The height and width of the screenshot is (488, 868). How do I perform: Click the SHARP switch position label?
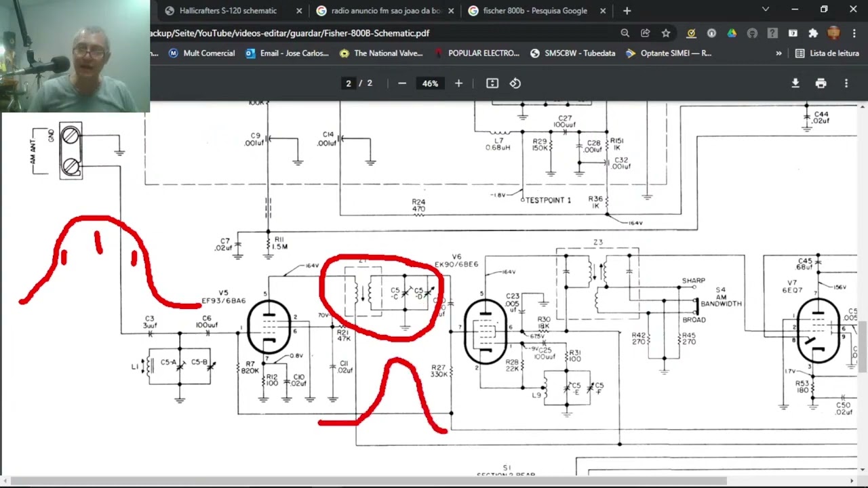(694, 281)
